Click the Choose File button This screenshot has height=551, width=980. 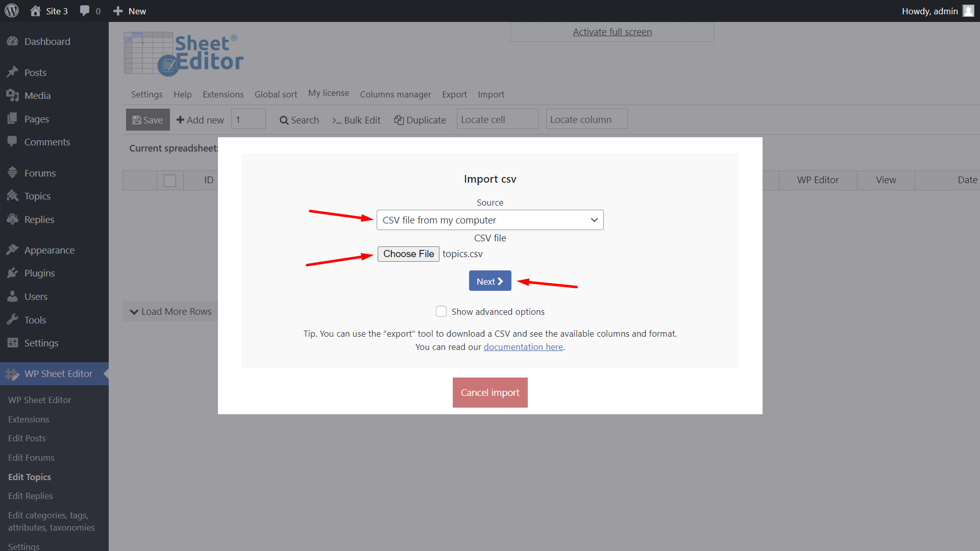tap(408, 254)
